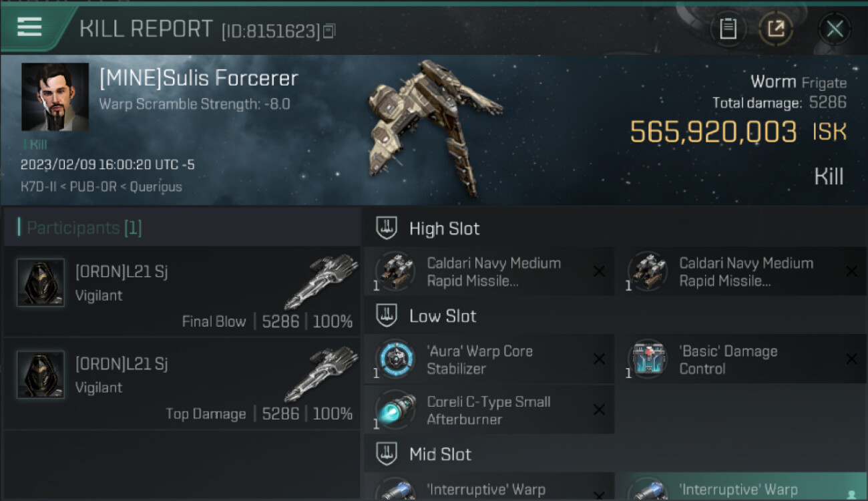Open the hamburger menu in top-left corner
The height and width of the screenshot is (501, 868).
point(29,27)
